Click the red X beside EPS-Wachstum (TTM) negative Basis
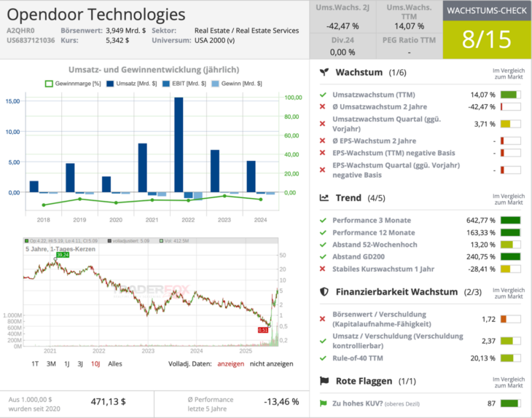 323,153
